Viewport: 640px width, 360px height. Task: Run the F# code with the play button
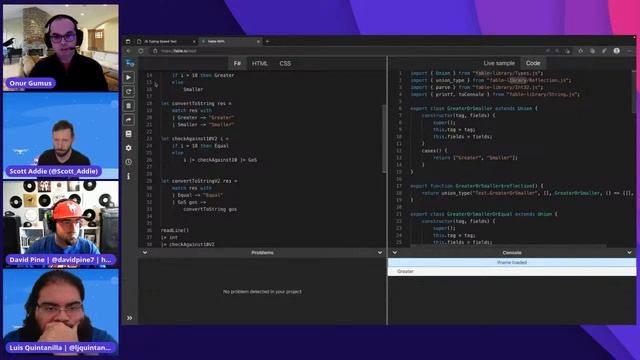click(129, 78)
